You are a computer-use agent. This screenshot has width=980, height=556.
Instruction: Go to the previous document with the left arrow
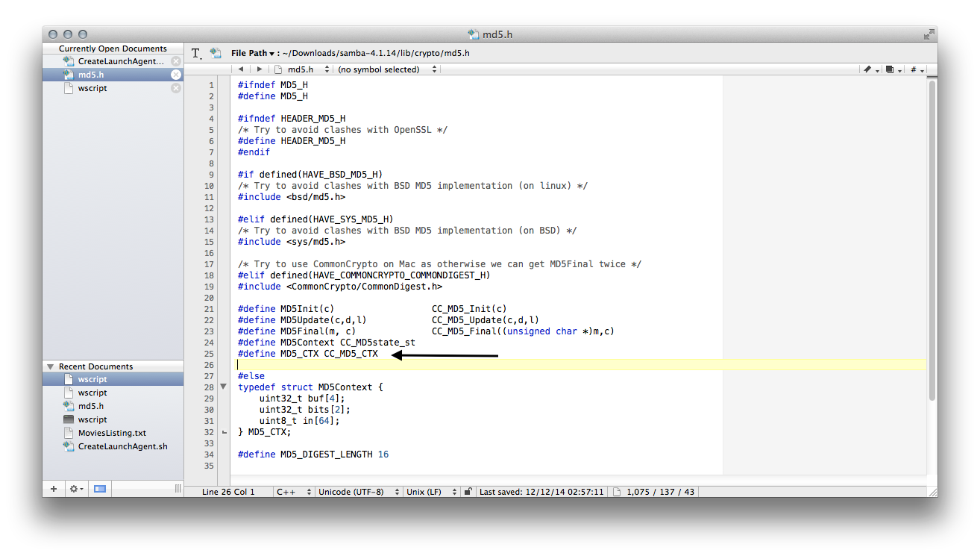241,69
